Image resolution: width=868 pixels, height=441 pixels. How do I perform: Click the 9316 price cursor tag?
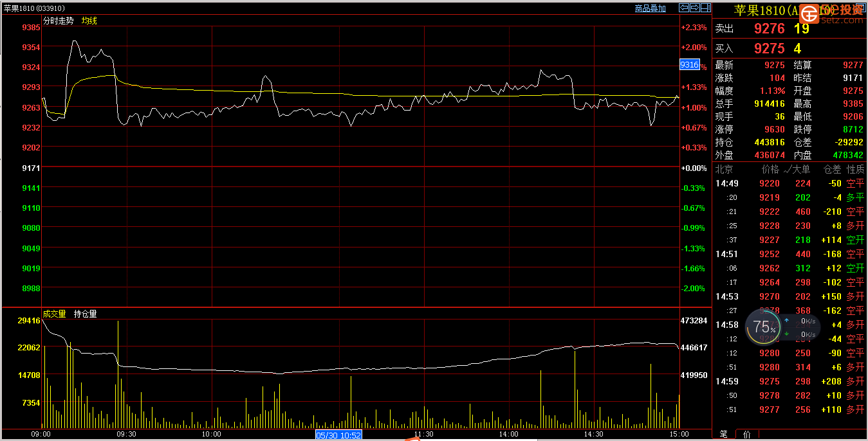(x=690, y=64)
